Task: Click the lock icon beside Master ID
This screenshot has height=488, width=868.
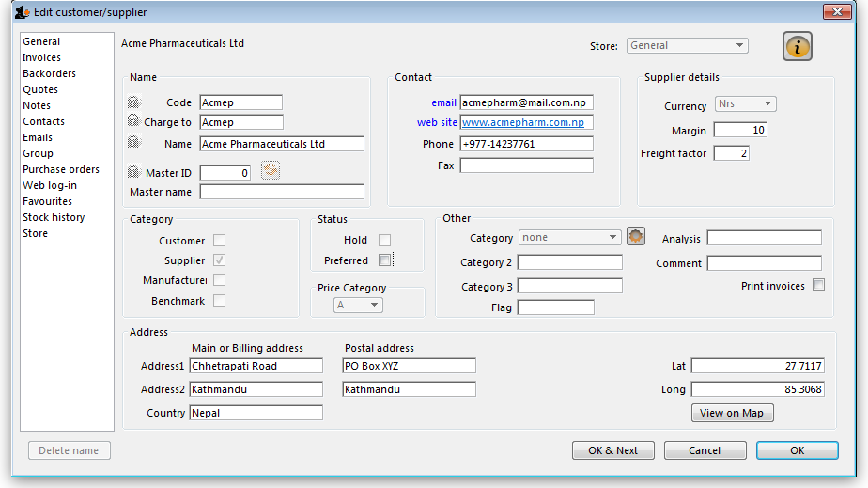Action: click(132, 172)
